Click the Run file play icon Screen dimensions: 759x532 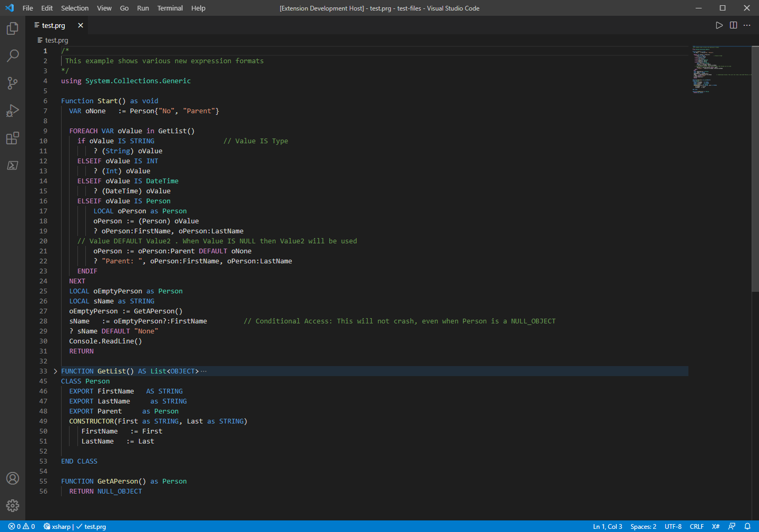pyautogui.click(x=719, y=25)
